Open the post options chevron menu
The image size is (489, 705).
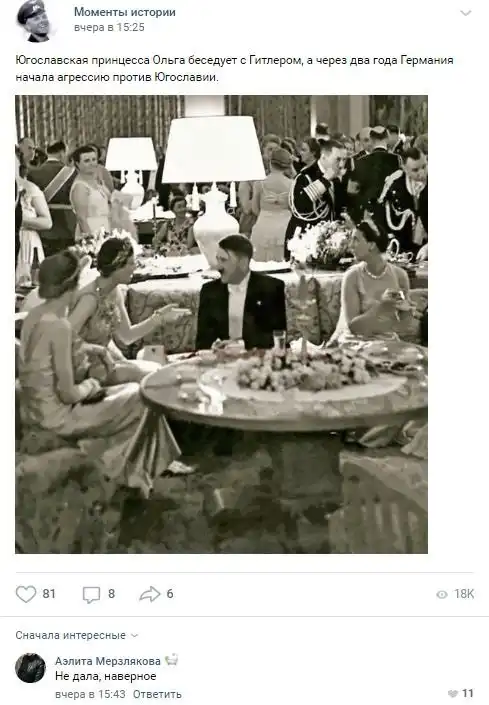(466, 13)
